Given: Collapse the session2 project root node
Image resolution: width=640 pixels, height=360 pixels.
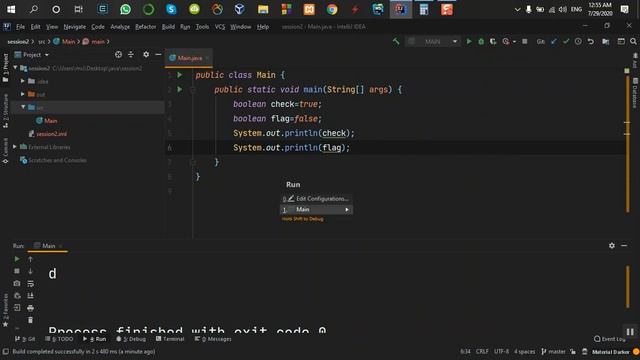Looking at the screenshot, I should tap(16, 68).
